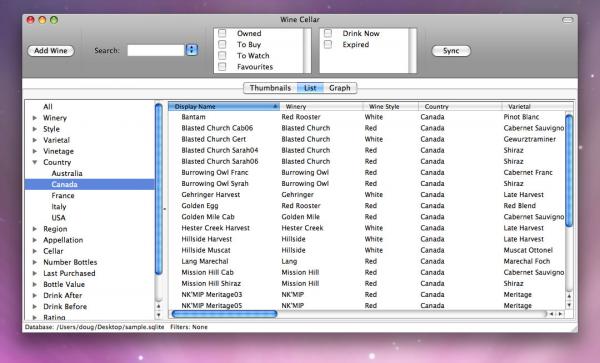Image resolution: width=600 pixels, height=363 pixels.
Task: Check the Drink Now filter
Action: 328,33
